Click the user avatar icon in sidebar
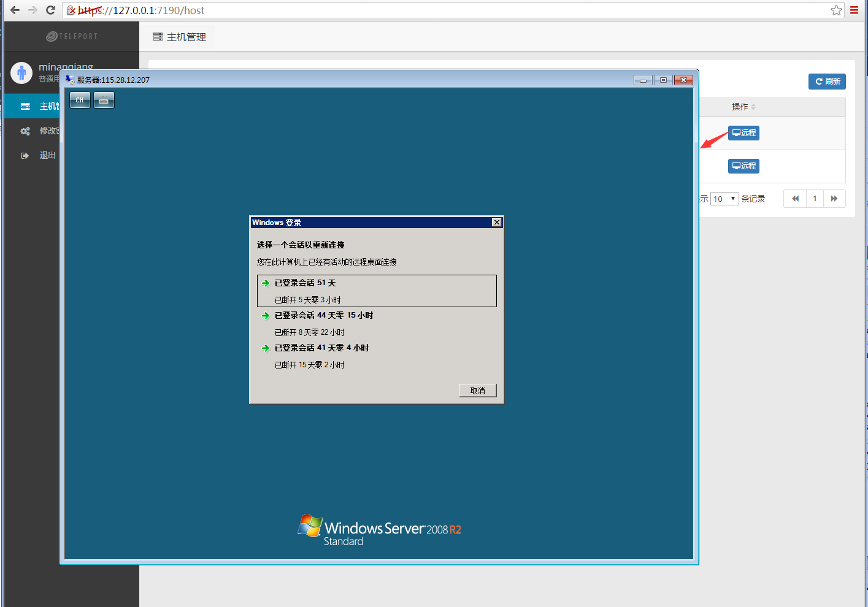Screen dimensions: 868x607 21,73
